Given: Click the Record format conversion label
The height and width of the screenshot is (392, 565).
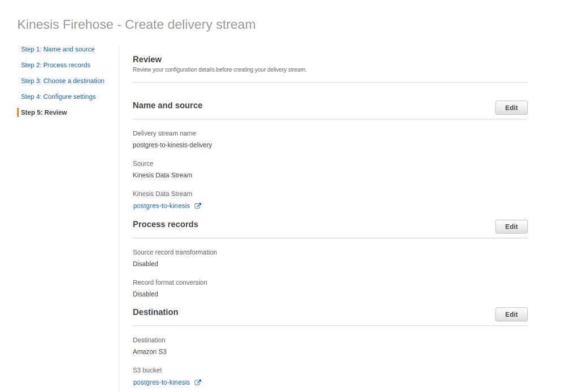Looking at the screenshot, I should click(x=170, y=282).
